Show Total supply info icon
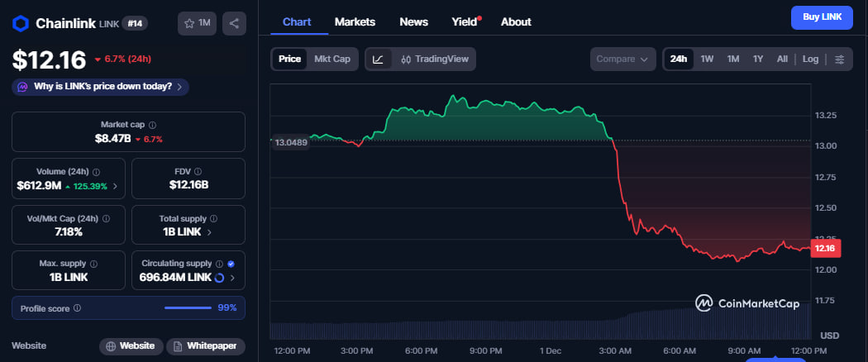868x362 pixels. [213, 219]
